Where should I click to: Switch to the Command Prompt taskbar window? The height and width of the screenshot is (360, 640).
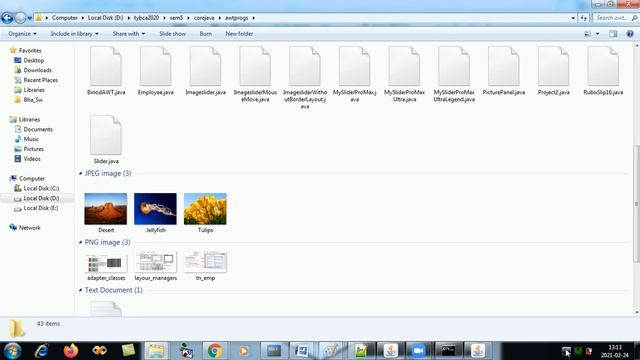pos(448,351)
